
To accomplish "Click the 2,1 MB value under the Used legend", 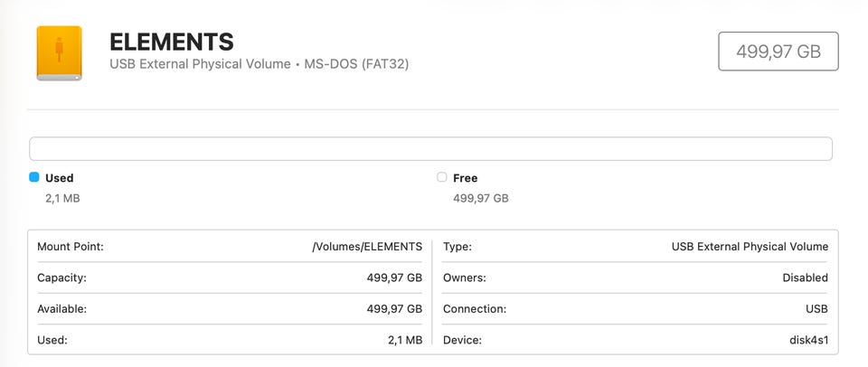I will point(62,198).
